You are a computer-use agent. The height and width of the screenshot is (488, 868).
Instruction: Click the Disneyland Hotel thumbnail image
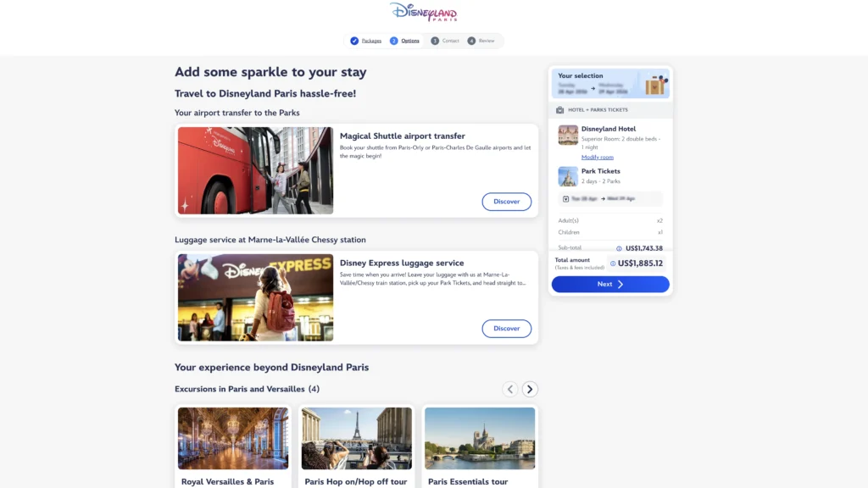[568, 136]
